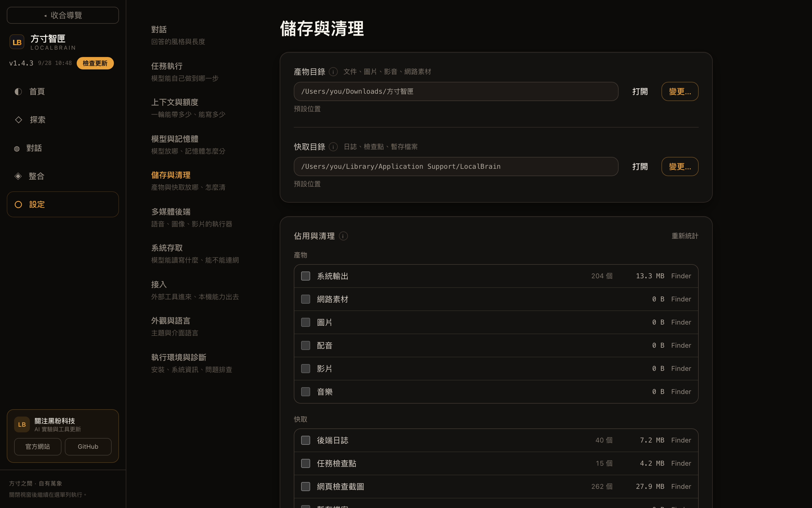Open 探索 in the sidebar
812x508 pixels.
[63, 120]
